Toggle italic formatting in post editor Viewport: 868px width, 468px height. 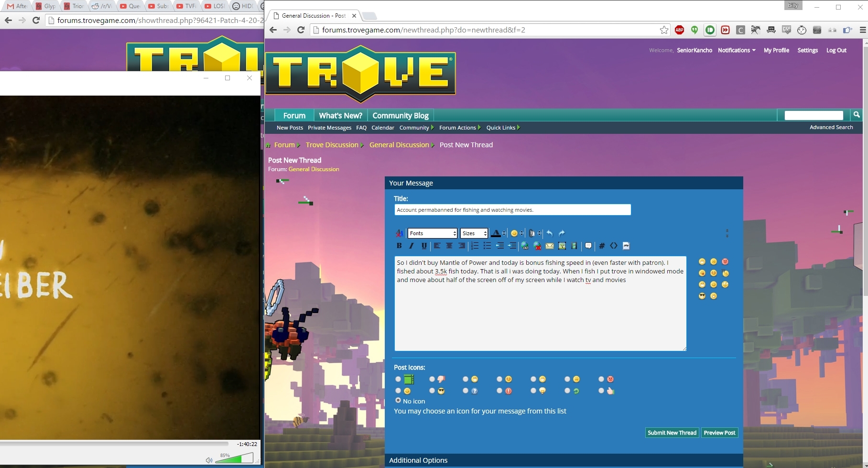[x=411, y=246]
